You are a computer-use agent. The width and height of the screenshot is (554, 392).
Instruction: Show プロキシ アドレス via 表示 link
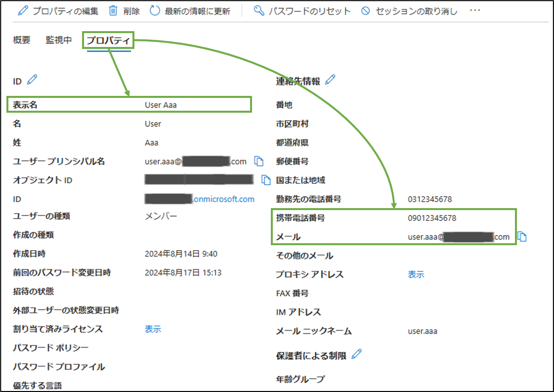(x=416, y=274)
